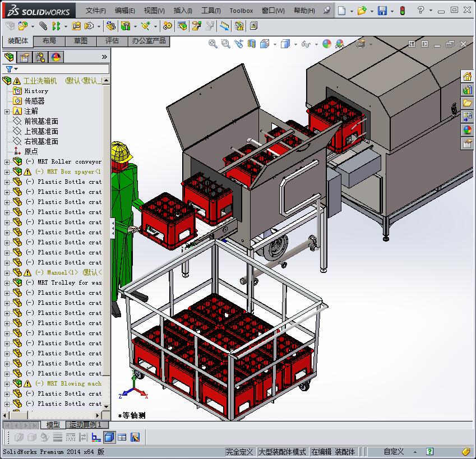Open the Toolbox menu
This screenshot has height=459, width=476.
[x=241, y=10]
